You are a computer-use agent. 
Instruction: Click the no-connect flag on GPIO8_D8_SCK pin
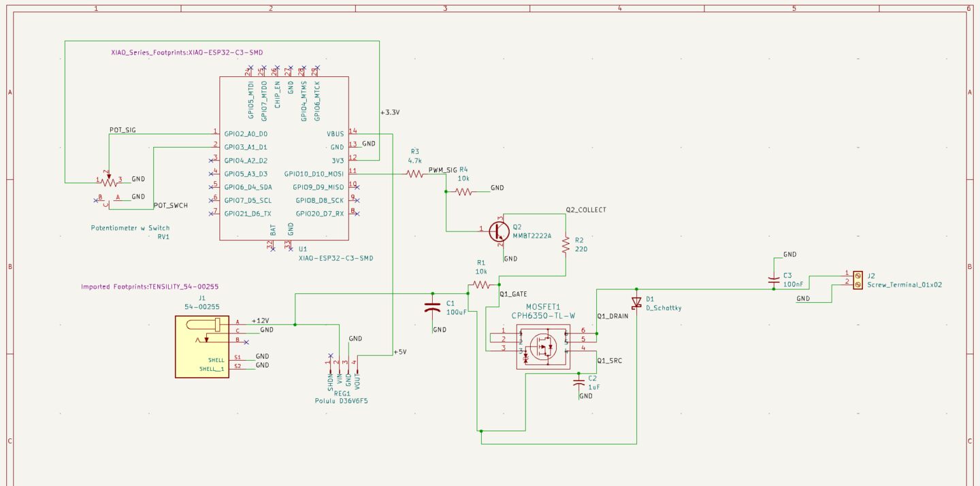[357, 200]
